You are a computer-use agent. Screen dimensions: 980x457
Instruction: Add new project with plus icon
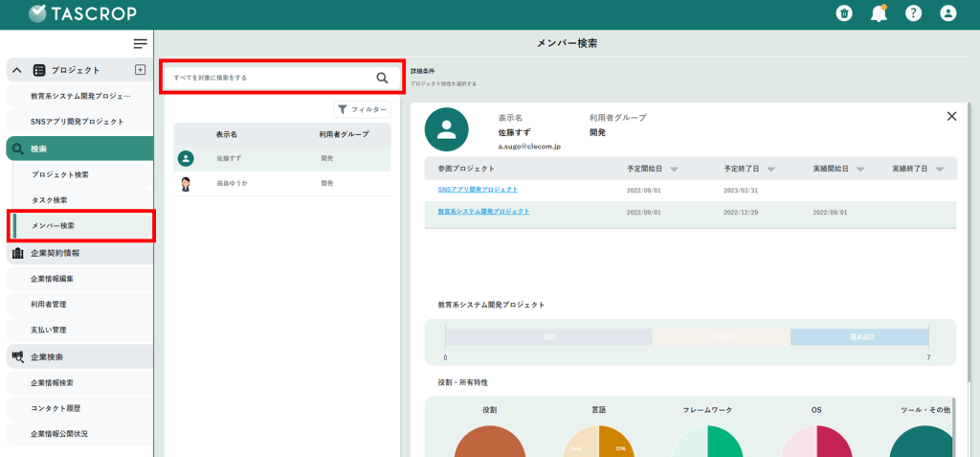[140, 70]
